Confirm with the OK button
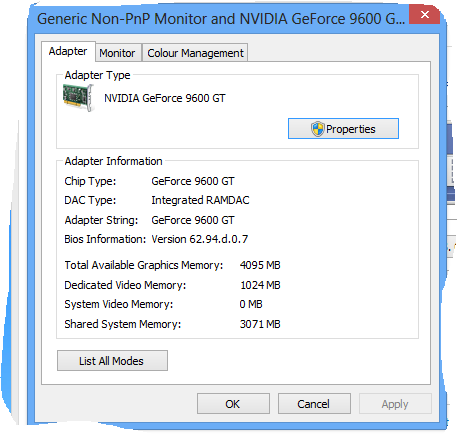This screenshot has height=440, width=457. tap(233, 404)
